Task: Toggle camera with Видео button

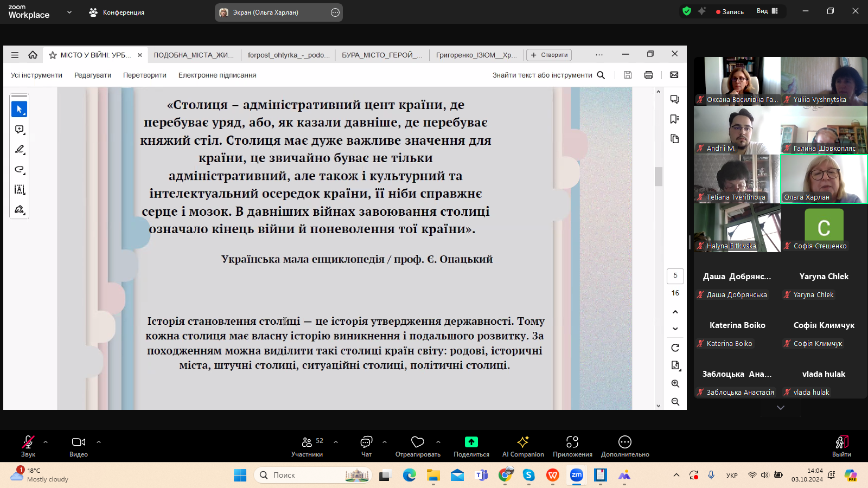Action: pos(79,446)
